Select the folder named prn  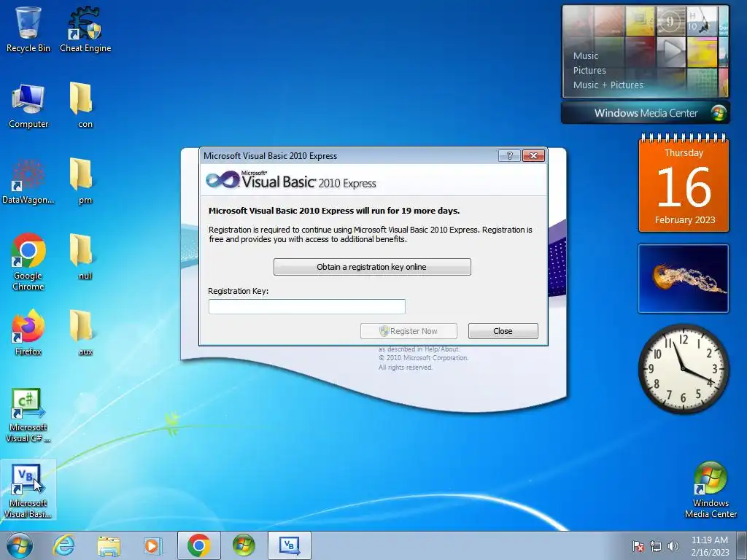[85, 181]
